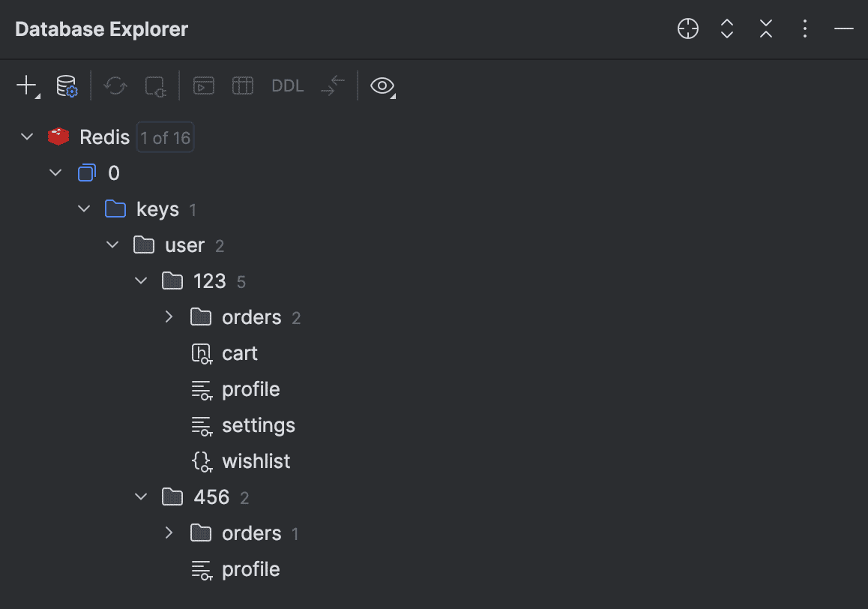Select the wishlist JSON key
The width and height of the screenshot is (868, 609).
256,461
